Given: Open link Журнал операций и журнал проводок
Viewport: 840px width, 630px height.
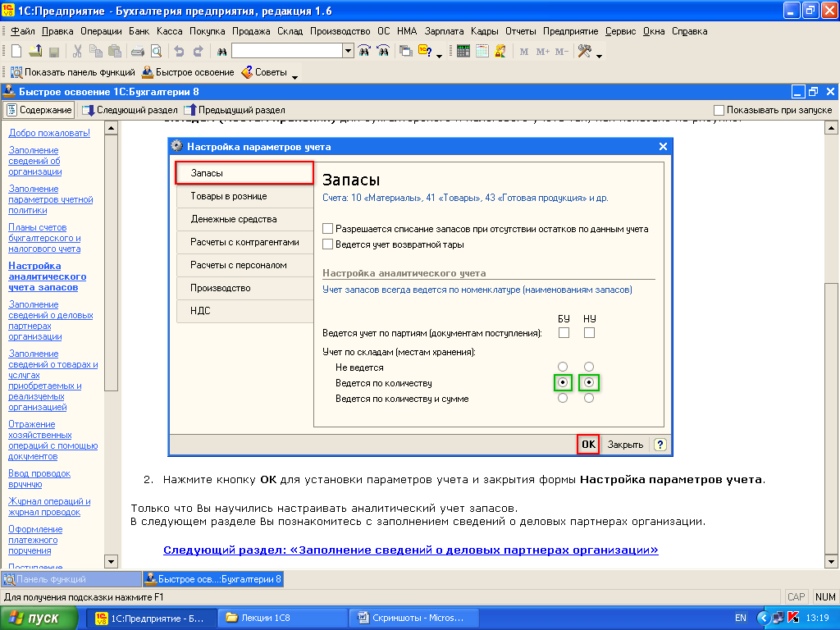Looking at the screenshot, I should (x=49, y=507).
